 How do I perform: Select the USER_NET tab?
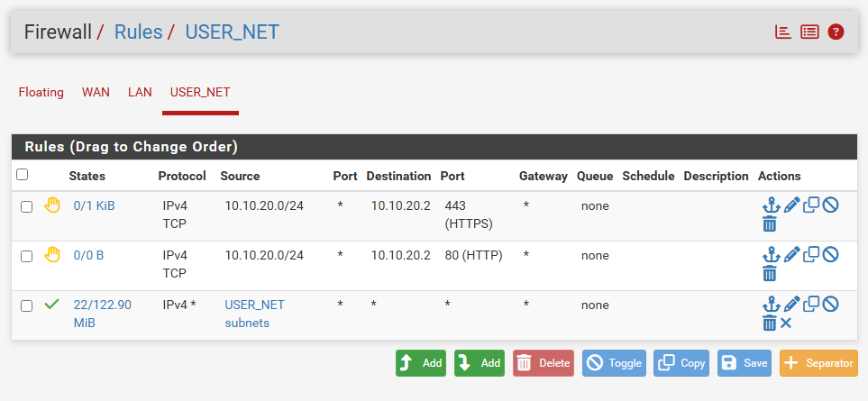(200, 93)
